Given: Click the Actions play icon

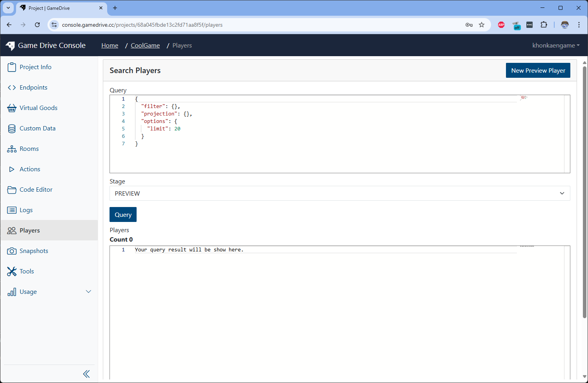Looking at the screenshot, I should pos(12,169).
